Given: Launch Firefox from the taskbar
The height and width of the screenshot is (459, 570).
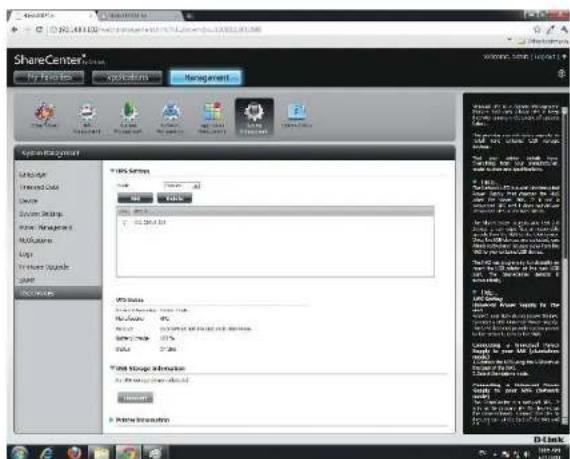Looking at the screenshot, I should point(74,452).
